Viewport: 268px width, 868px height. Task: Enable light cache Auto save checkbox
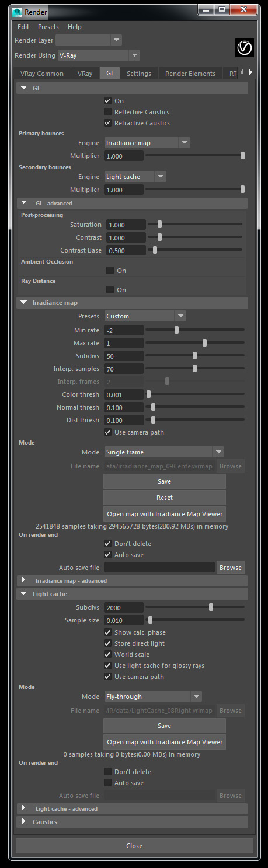tap(107, 783)
